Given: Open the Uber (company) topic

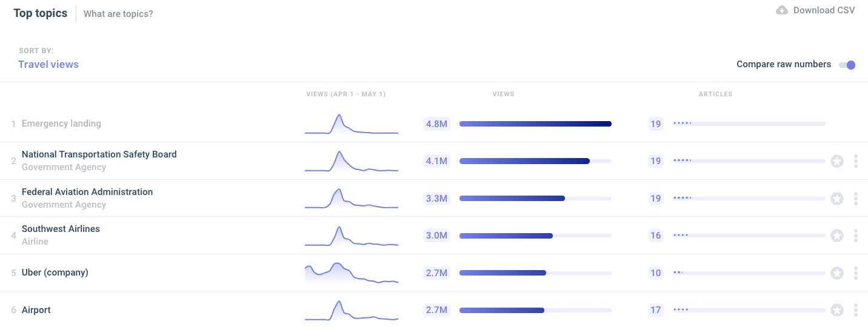Looking at the screenshot, I should [x=55, y=272].
